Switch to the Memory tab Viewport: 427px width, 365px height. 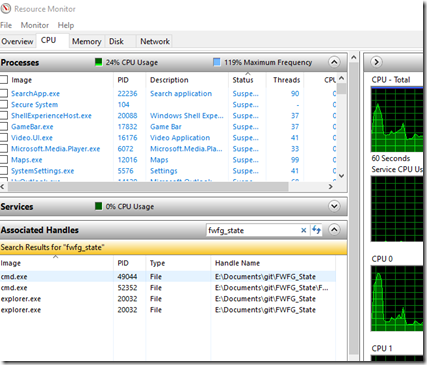click(x=87, y=42)
